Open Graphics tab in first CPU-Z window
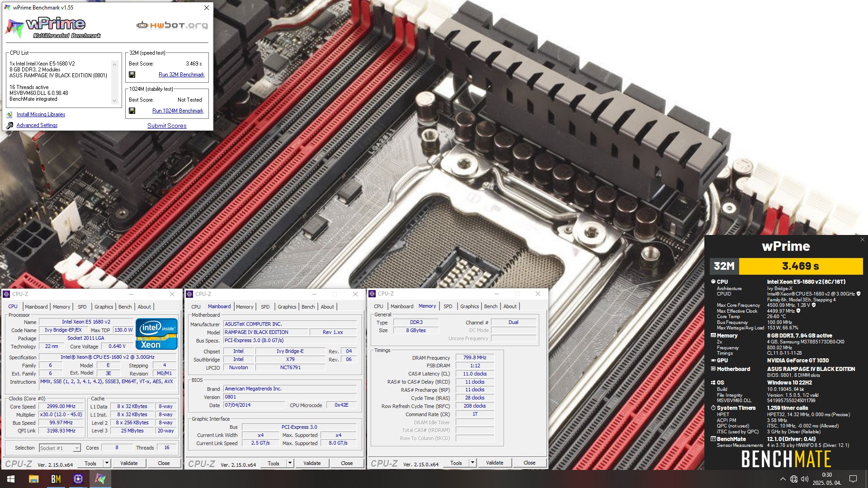Image resolution: width=868 pixels, height=488 pixels. pyautogui.click(x=104, y=307)
